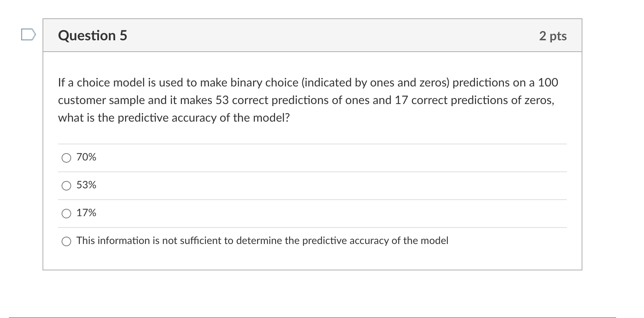644x318 pixels.
Task: Click the radio circle beside 17%
Action: [x=66, y=214]
